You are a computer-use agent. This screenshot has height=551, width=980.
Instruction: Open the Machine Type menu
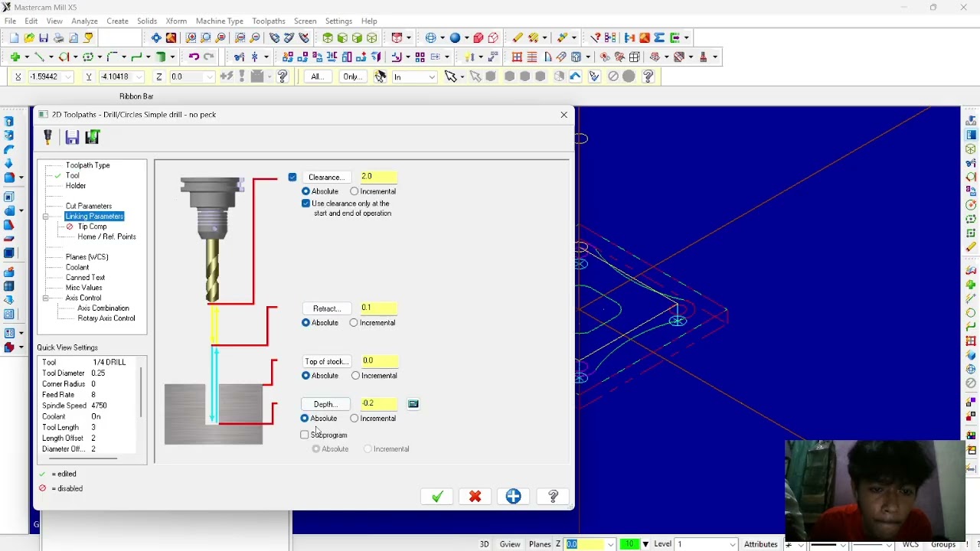(219, 21)
